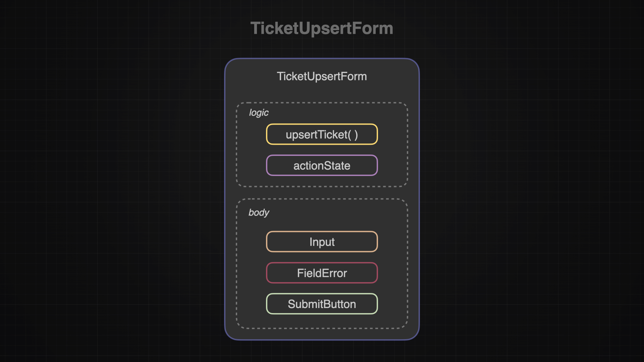Select the TicketUpsertForm title inside the card

(x=321, y=76)
